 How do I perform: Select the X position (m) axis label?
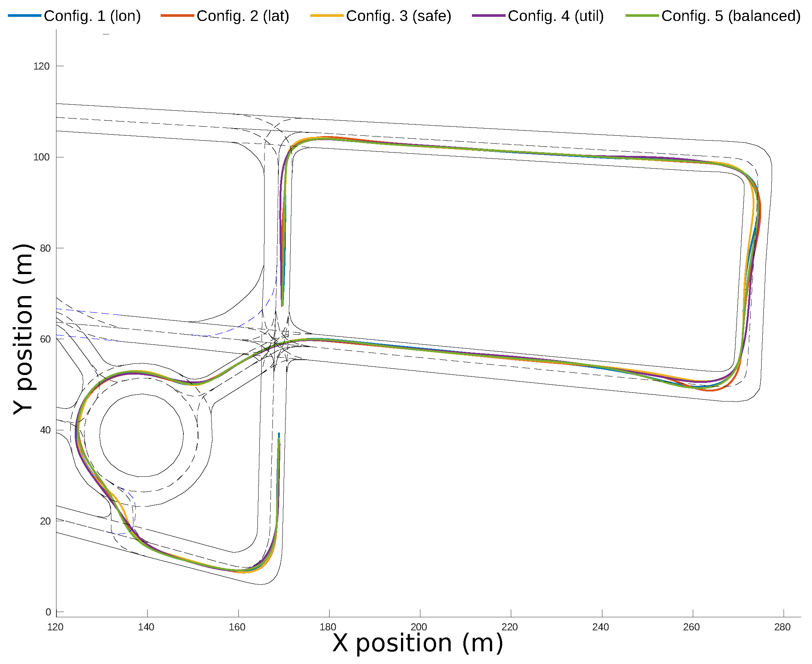click(x=418, y=643)
